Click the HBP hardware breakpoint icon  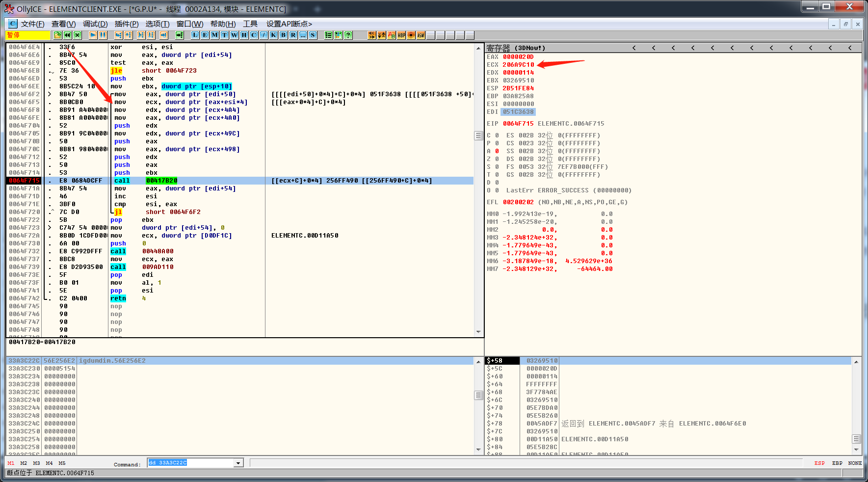(x=401, y=35)
